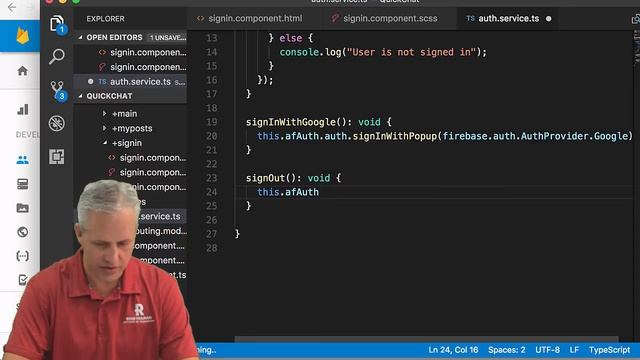Open the Explorer activity bar icon
Screen dimensions: 640x360
tap(57, 24)
